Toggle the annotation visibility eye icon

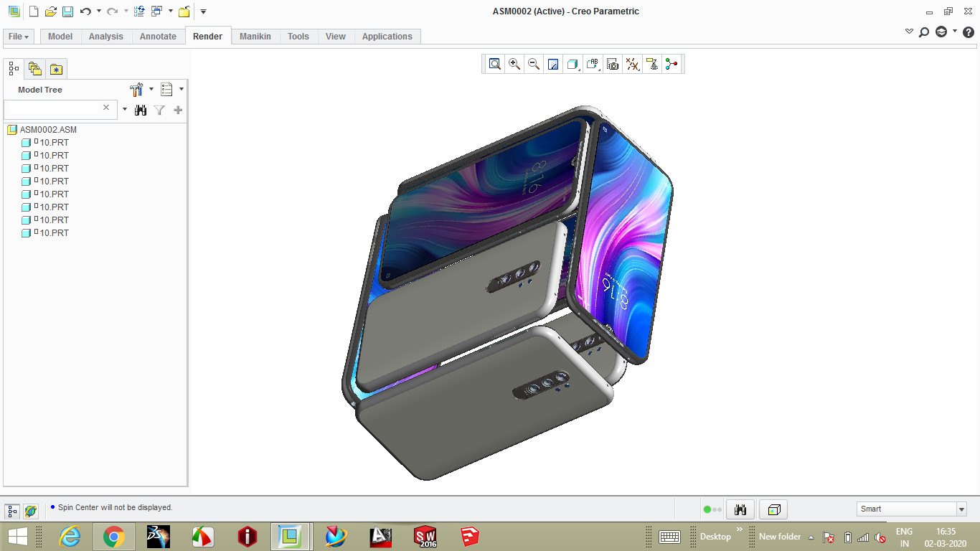[652, 64]
